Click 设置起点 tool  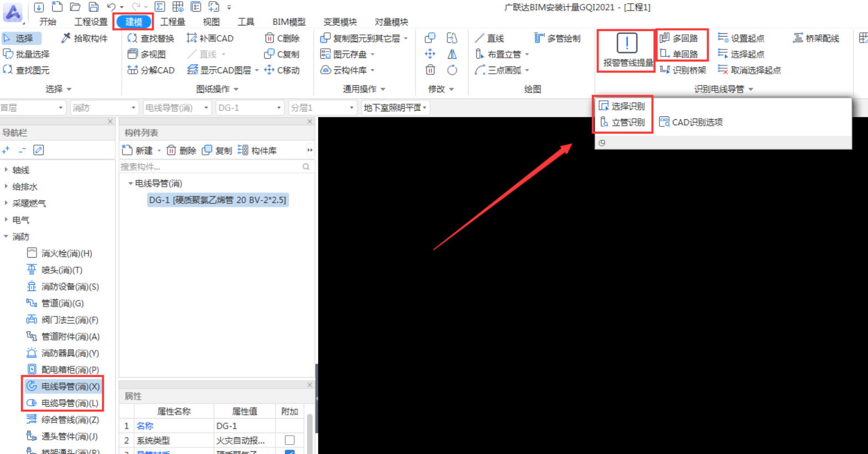pos(741,38)
